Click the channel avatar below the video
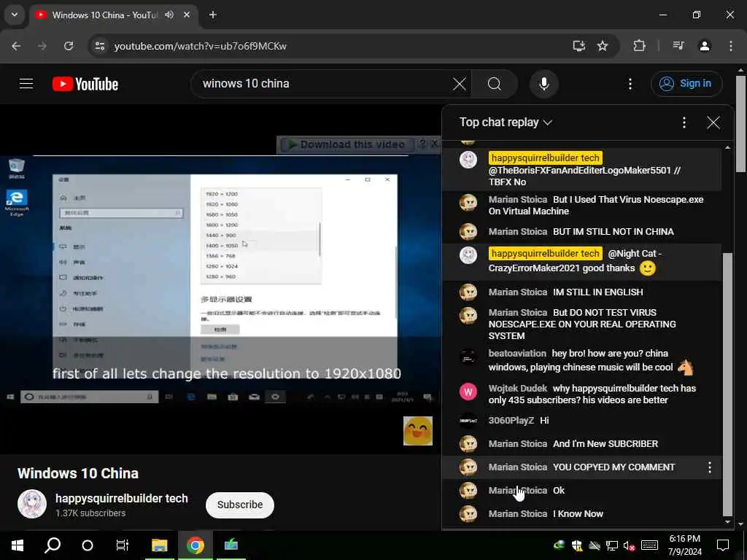 32,504
